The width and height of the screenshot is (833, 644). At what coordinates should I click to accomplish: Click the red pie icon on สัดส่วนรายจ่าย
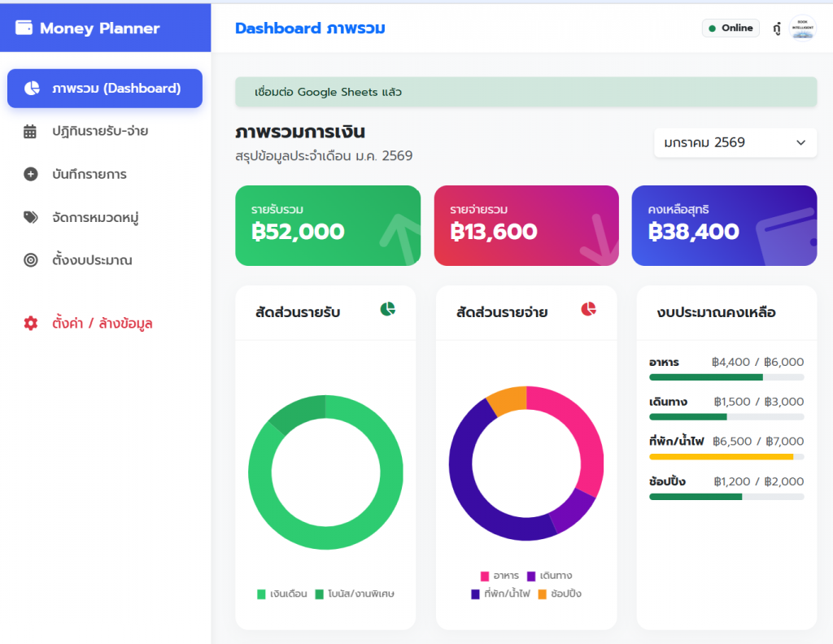[588, 310]
